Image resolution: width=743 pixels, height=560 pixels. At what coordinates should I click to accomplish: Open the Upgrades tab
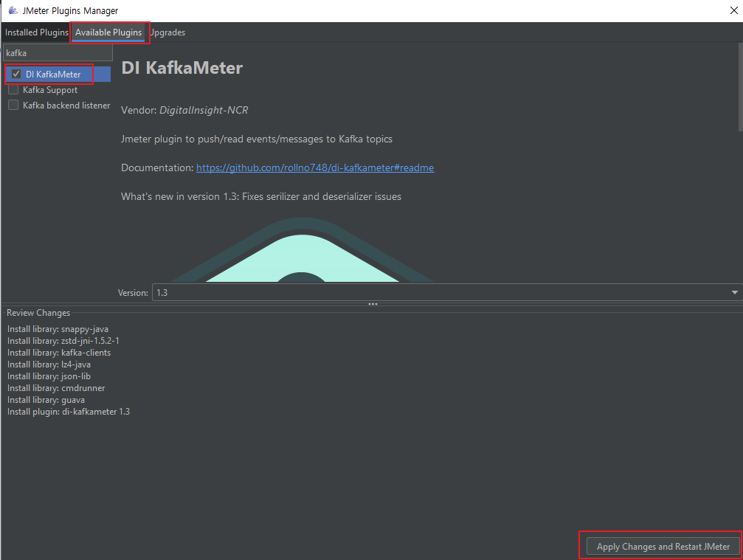click(x=167, y=32)
